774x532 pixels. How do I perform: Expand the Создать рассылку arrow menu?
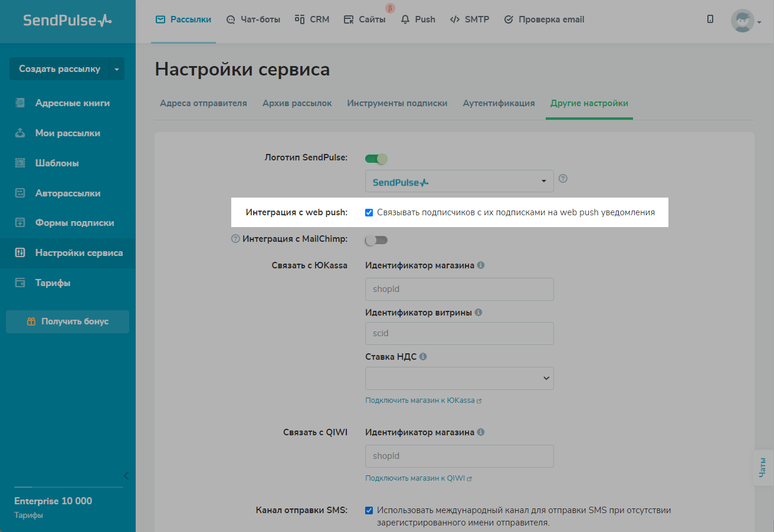(117, 69)
